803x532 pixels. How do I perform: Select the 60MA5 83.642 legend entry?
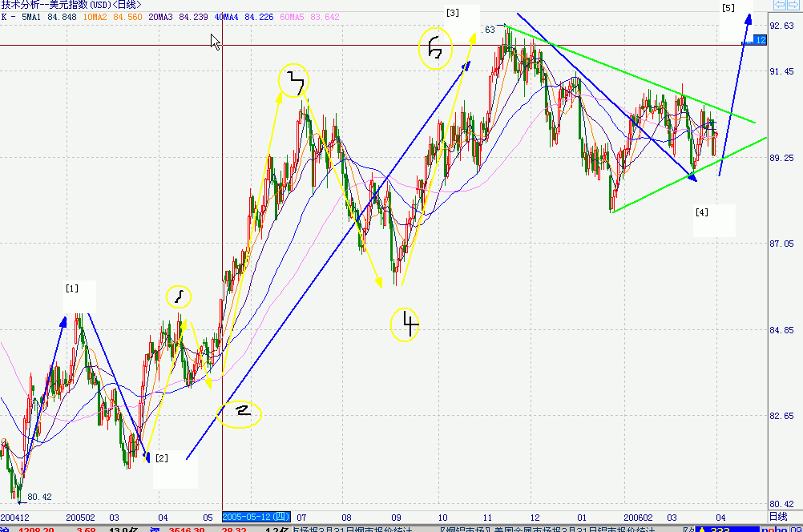pyautogui.click(x=310, y=17)
